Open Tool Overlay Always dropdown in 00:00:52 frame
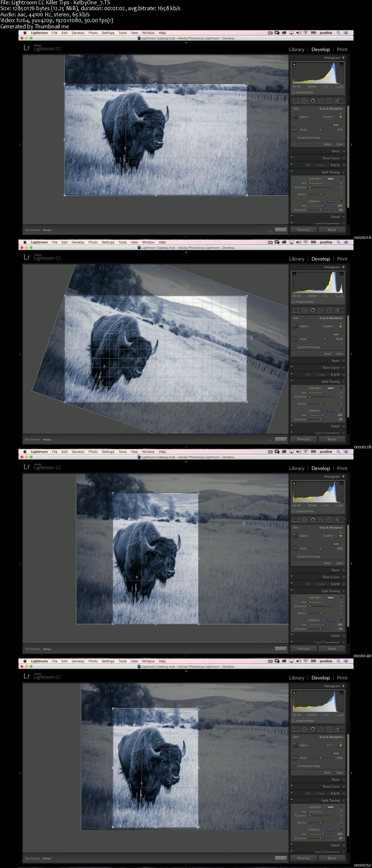Image resolution: width=372 pixels, height=868 pixels. pos(48,859)
